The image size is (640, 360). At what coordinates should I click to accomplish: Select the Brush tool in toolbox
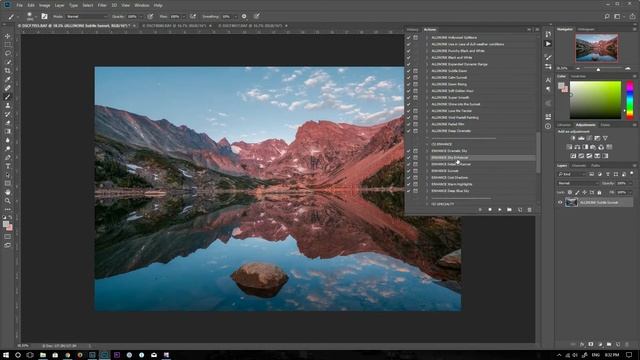pos(7,97)
